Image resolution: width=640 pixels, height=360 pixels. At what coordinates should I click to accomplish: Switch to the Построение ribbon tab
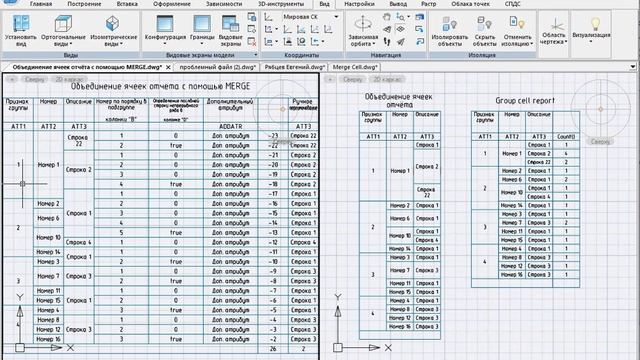pyautogui.click(x=84, y=4)
